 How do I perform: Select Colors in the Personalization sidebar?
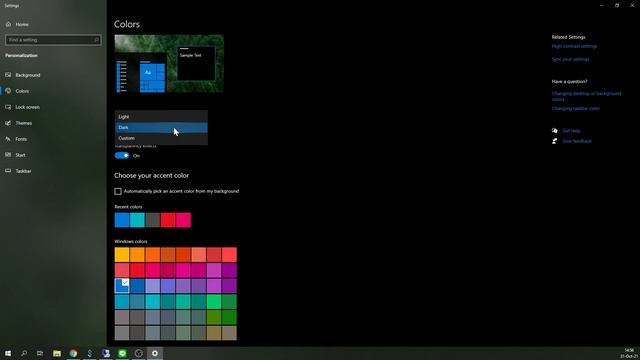point(17,91)
